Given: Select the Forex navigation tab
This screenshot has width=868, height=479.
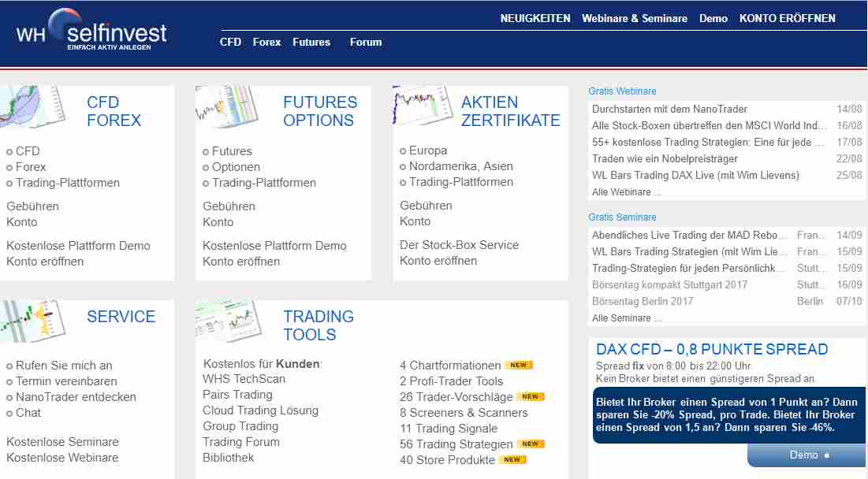Looking at the screenshot, I should tap(266, 42).
